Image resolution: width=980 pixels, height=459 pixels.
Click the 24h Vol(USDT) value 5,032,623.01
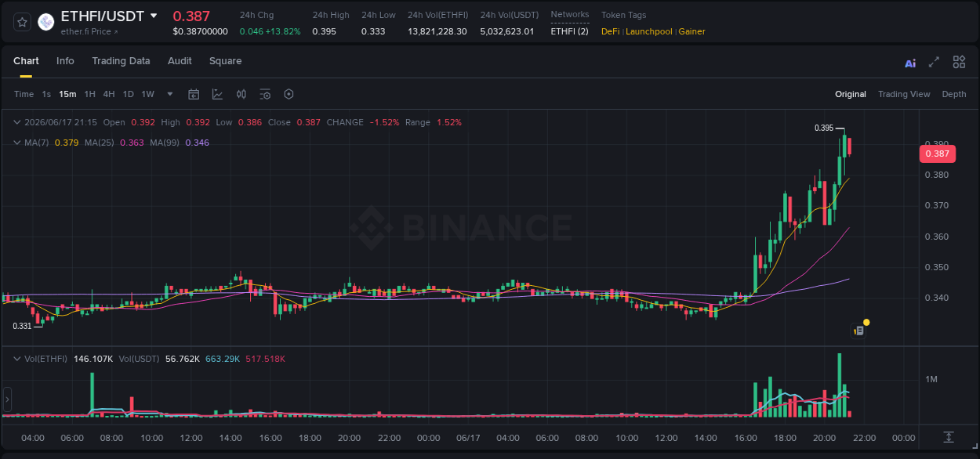tap(506, 31)
